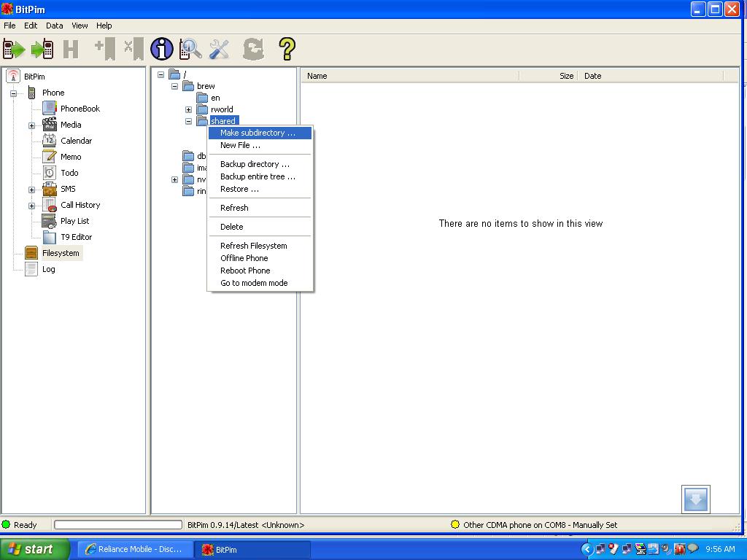Select Backup entire tree menu entry
747x560 pixels.
pyautogui.click(x=260, y=176)
